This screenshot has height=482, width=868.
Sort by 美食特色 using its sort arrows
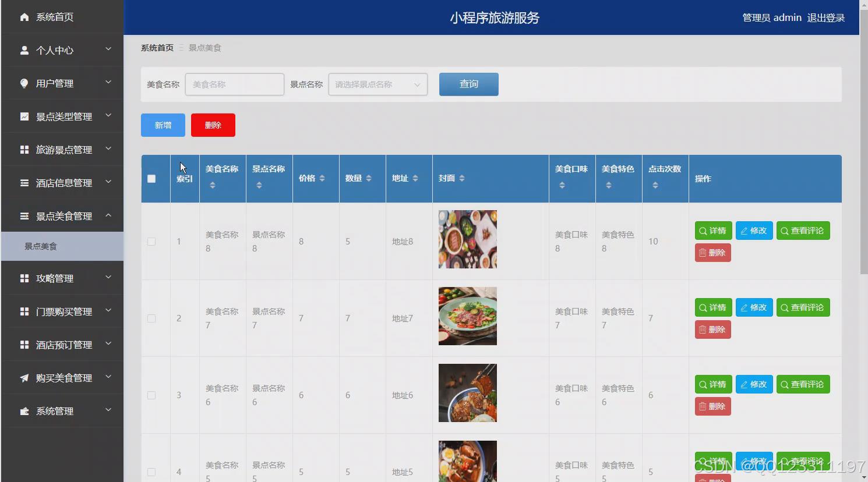tap(609, 185)
